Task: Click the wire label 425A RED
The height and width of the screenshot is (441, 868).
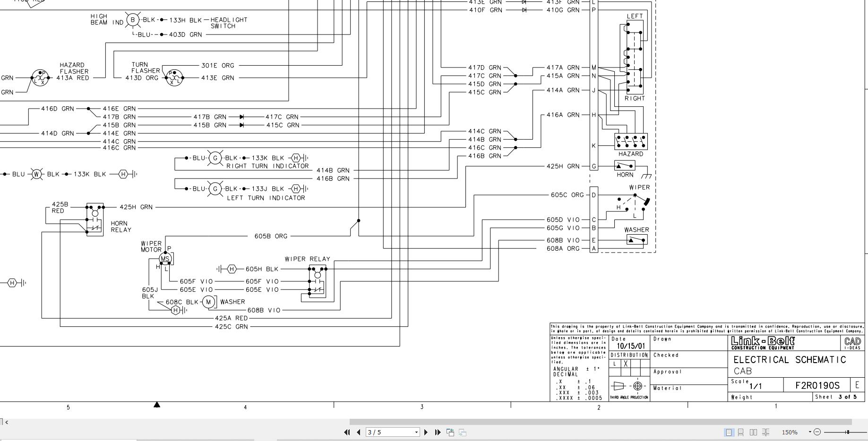Action: (232, 318)
